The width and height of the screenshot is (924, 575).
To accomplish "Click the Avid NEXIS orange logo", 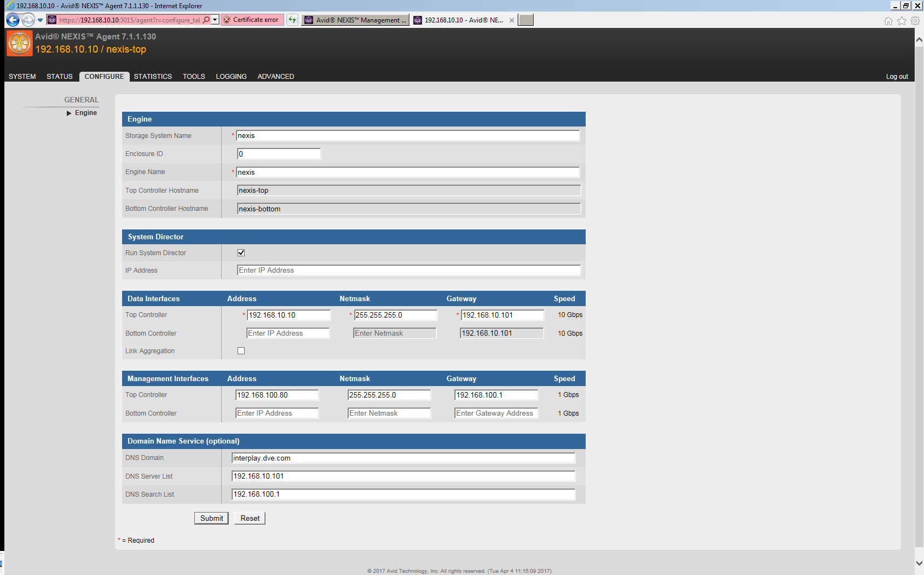I will click(20, 43).
